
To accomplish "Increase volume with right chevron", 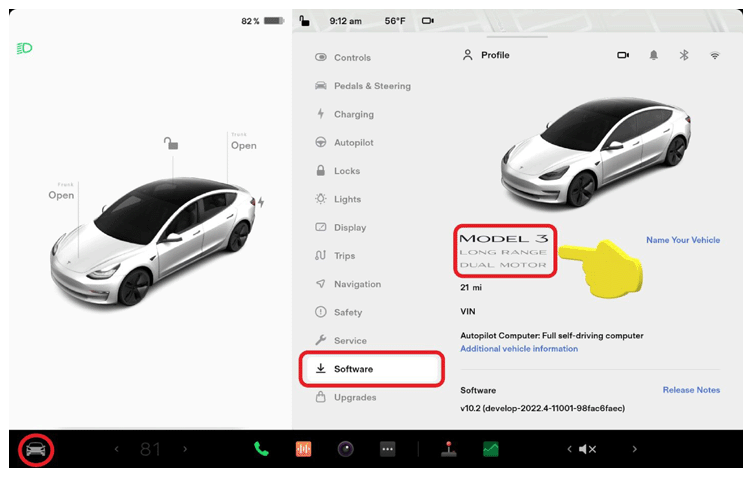I will [634, 449].
